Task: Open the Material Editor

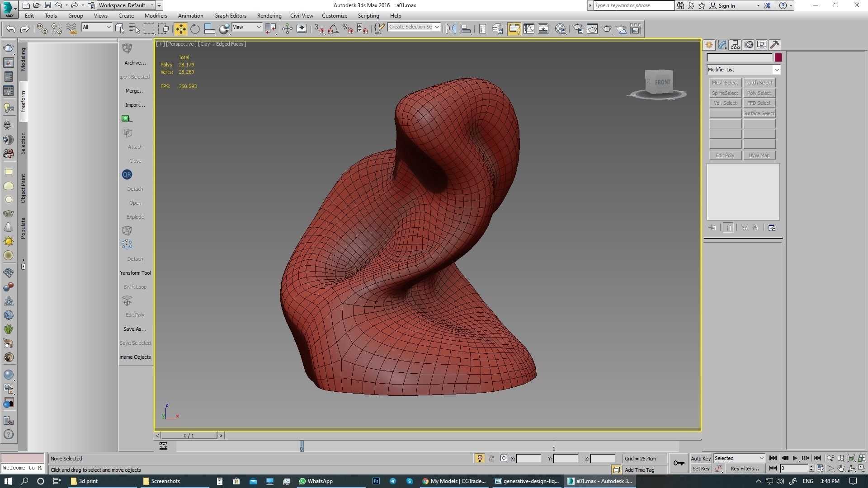Action: click(561, 29)
